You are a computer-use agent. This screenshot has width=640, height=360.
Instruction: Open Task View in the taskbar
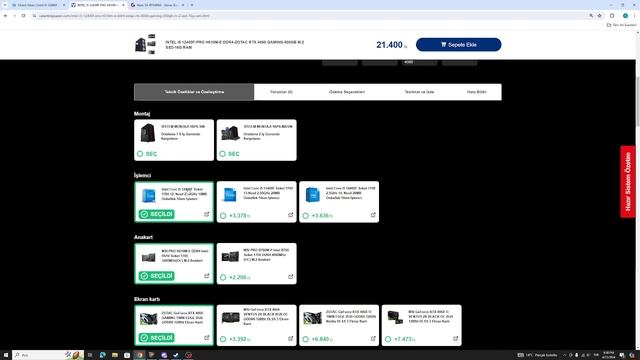[90, 355]
